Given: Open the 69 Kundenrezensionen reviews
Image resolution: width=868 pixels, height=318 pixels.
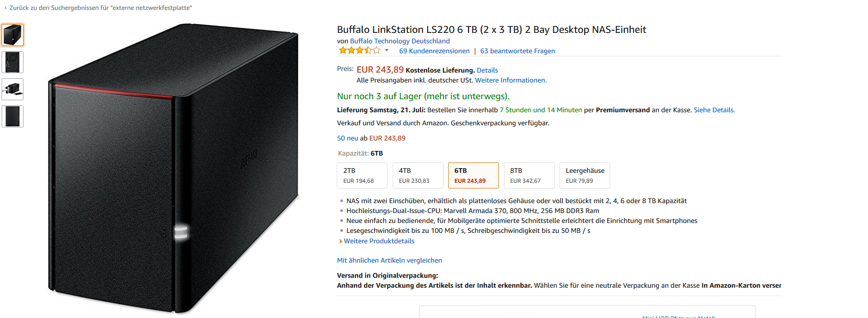Looking at the screenshot, I should coord(434,51).
